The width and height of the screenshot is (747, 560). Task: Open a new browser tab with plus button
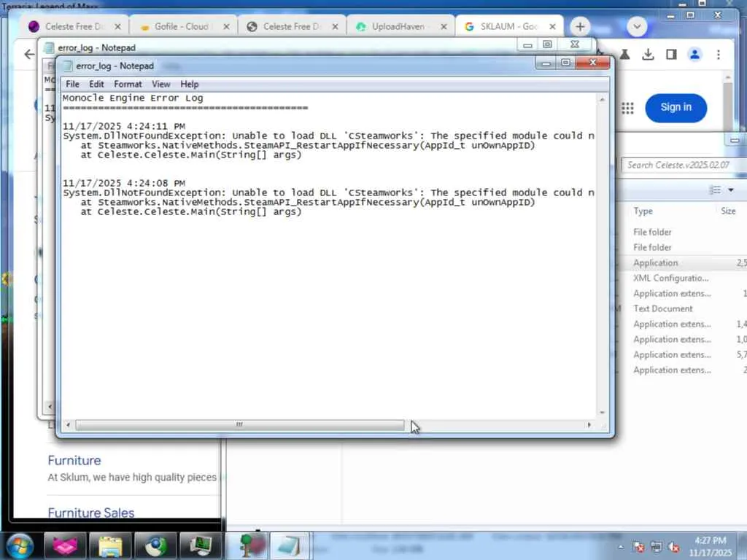[580, 27]
